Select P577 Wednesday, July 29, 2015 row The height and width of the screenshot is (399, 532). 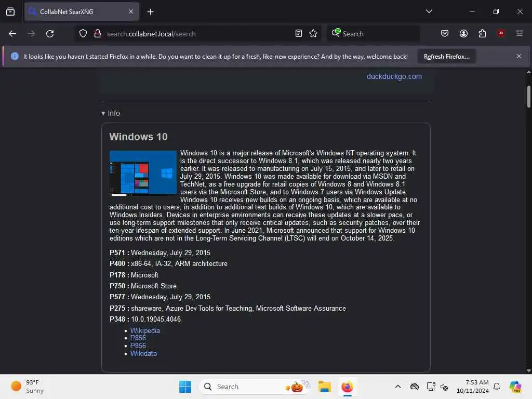click(x=160, y=297)
